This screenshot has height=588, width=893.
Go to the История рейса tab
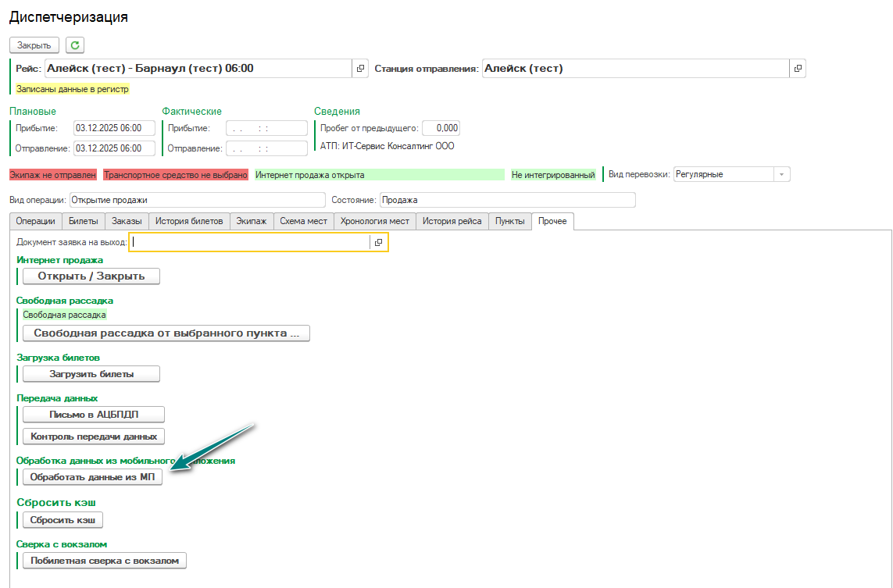click(452, 221)
